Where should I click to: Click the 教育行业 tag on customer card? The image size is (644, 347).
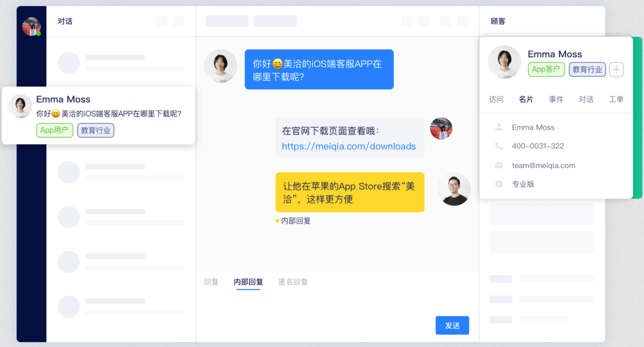587,69
